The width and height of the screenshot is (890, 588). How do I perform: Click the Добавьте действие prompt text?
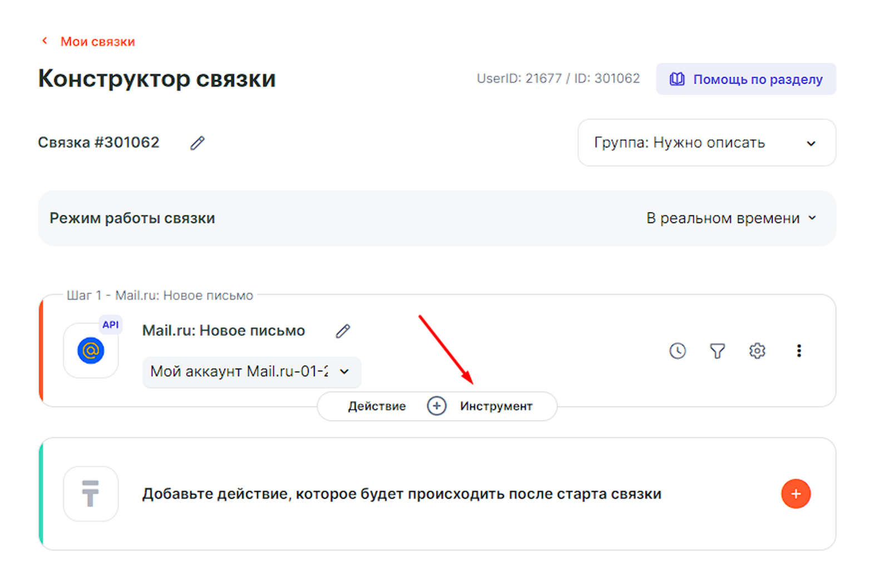(401, 494)
